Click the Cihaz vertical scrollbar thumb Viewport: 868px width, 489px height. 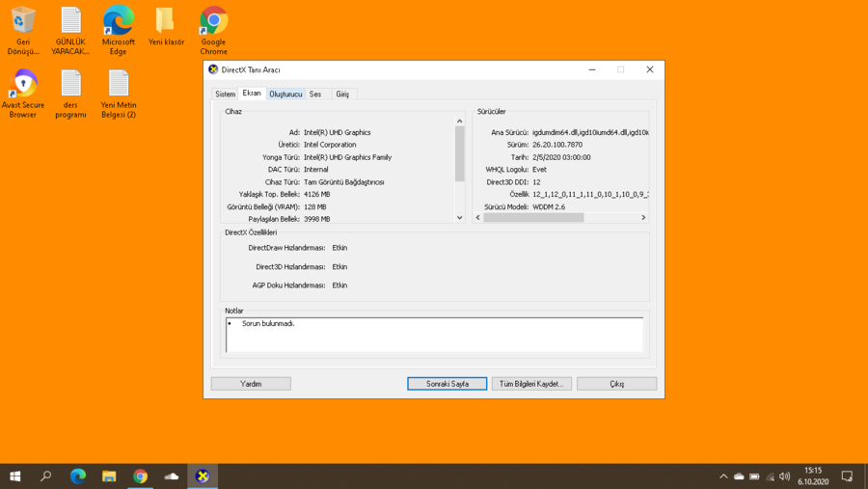(459, 154)
